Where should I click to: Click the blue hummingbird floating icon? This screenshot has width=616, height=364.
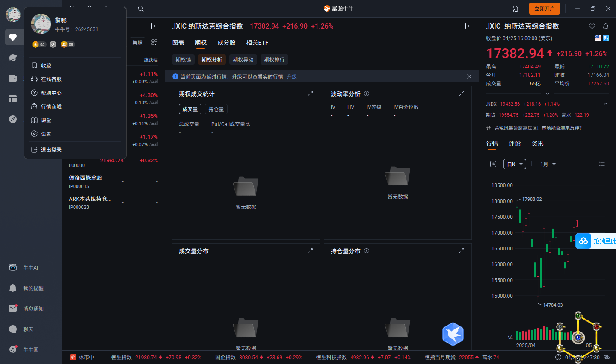(x=453, y=334)
